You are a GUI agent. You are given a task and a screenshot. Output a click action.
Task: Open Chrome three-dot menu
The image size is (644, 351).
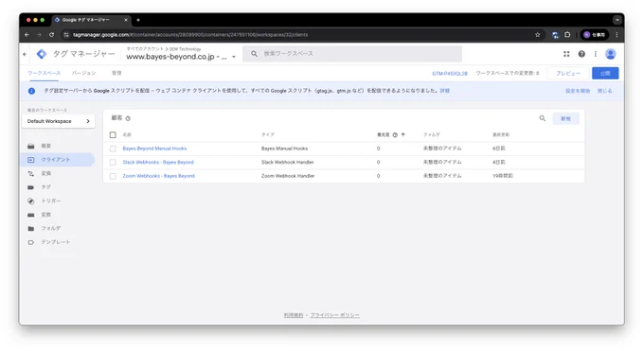pyautogui.click(x=617, y=35)
